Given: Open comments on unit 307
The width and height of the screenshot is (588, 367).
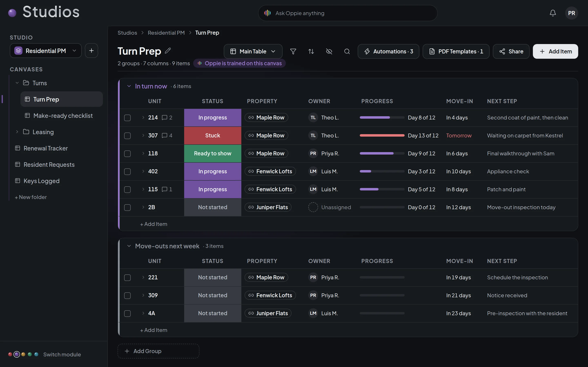Looking at the screenshot, I should [167, 135].
